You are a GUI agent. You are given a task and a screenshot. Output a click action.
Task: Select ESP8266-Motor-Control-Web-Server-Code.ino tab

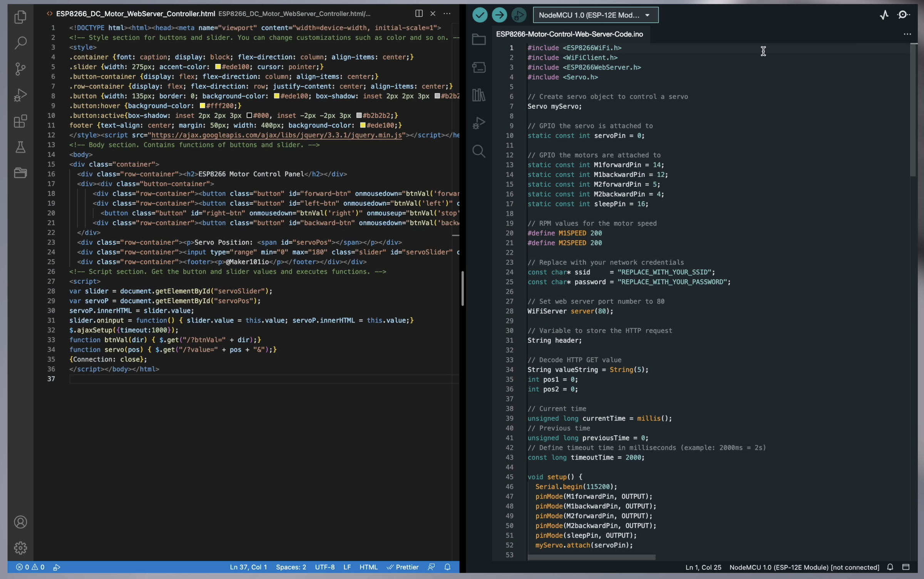569,34
